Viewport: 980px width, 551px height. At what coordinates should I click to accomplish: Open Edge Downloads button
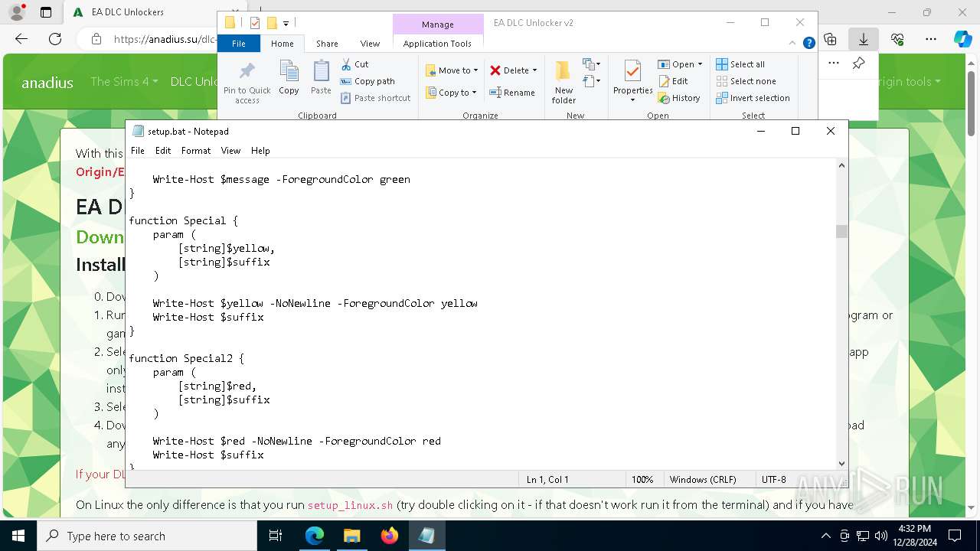[863, 39]
